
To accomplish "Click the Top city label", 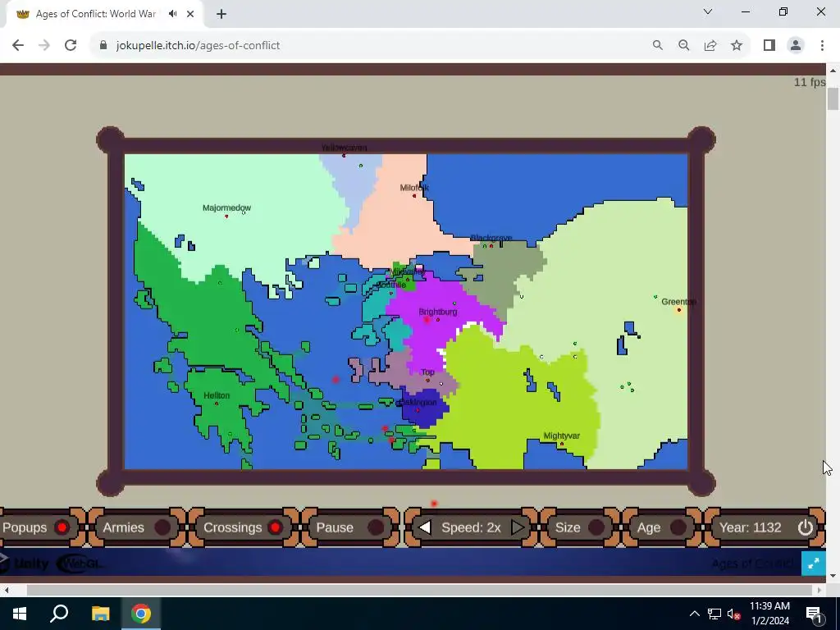I will (x=427, y=372).
